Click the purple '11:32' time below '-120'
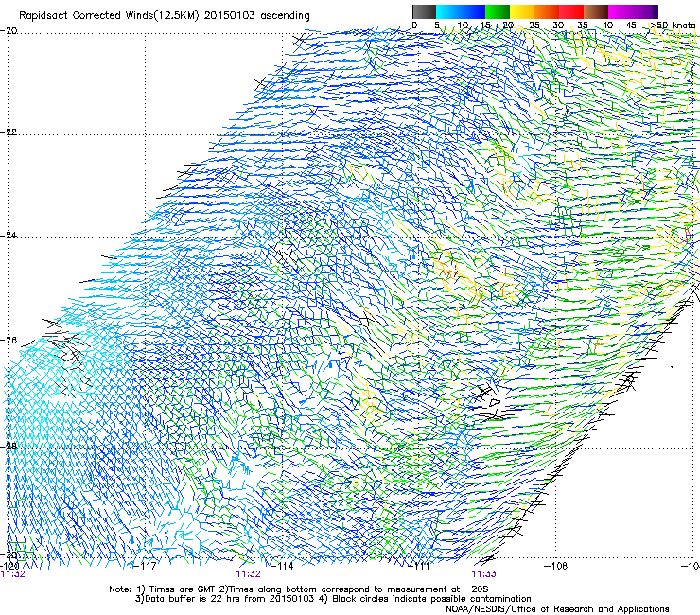Screen dimensions: 700x615 pyautogui.click(x=13, y=574)
